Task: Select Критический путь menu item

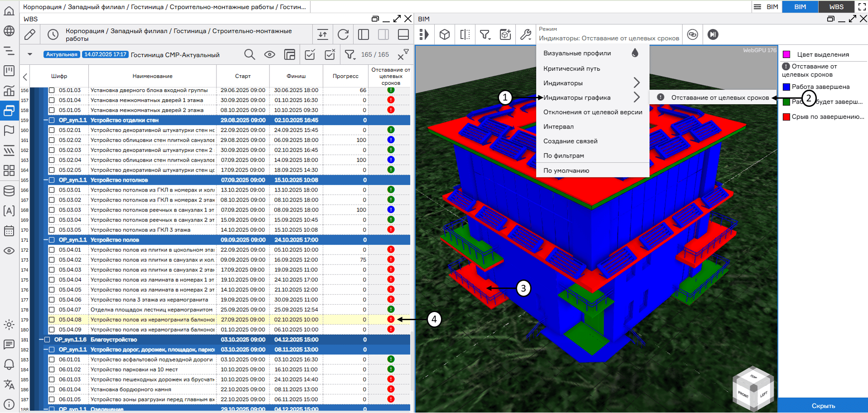Action: [x=571, y=68]
